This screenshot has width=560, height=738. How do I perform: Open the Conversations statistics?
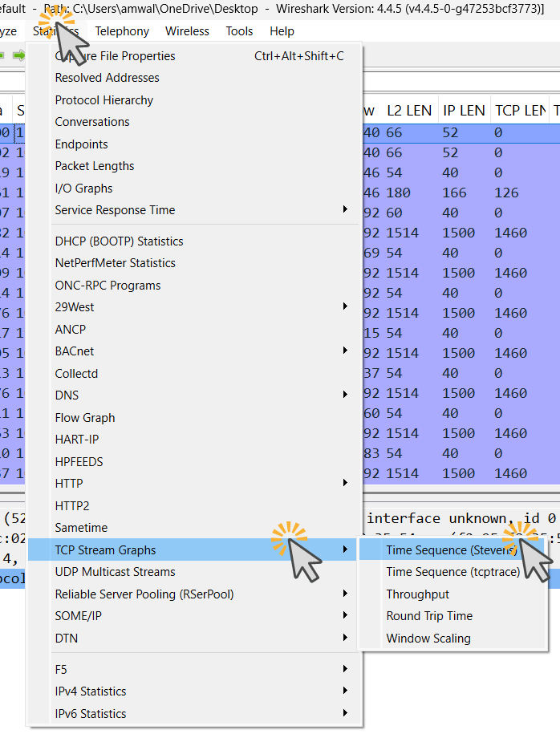(x=91, y=122)
